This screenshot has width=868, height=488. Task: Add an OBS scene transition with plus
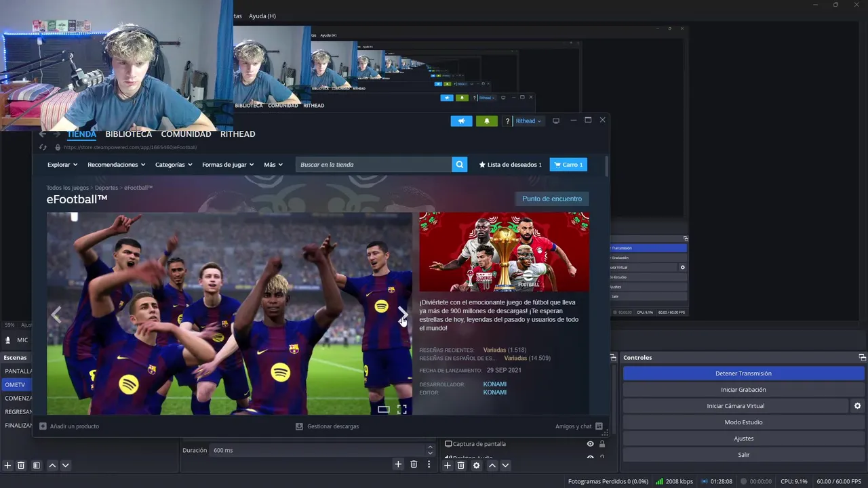click(398, 464)
